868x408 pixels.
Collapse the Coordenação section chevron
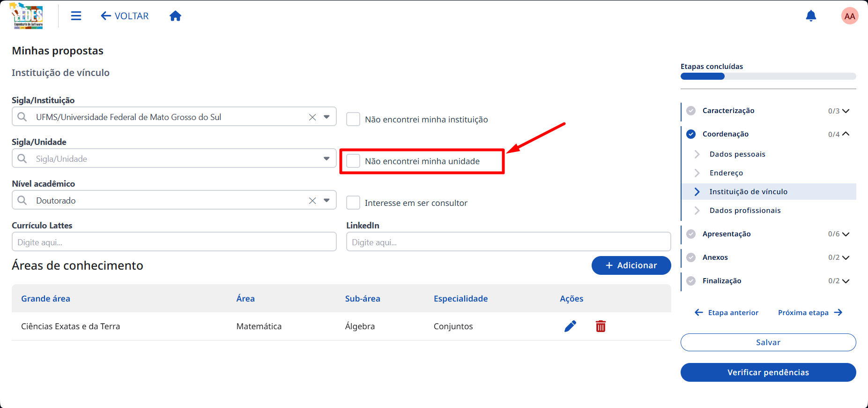846,134
